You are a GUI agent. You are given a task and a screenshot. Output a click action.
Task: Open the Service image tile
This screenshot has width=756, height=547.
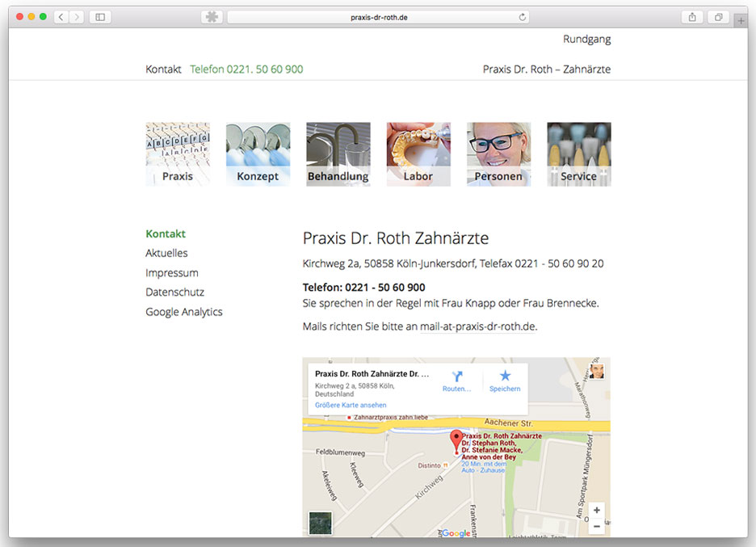coord(579,154)
